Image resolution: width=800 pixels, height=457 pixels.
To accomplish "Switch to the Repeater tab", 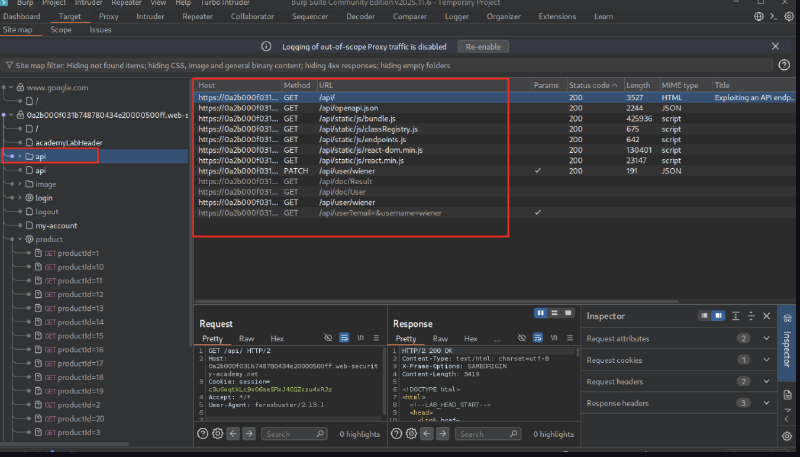I will [x=197, y=16].
